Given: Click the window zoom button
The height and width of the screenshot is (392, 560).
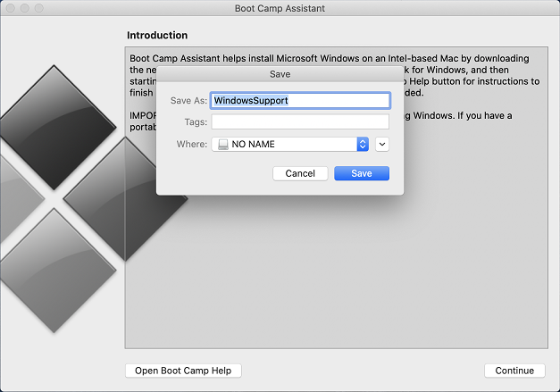Looking at the screenshot, I should pyautogui.click(x=39, y=8).
